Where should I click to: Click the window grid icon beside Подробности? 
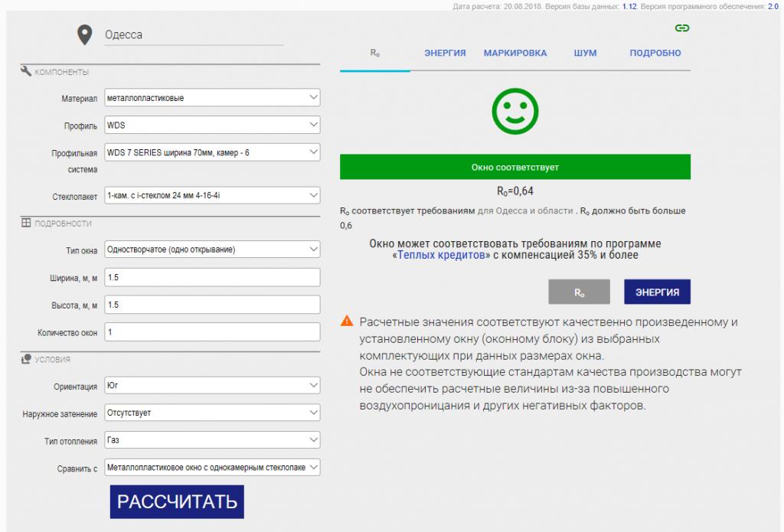coord(25,223)
